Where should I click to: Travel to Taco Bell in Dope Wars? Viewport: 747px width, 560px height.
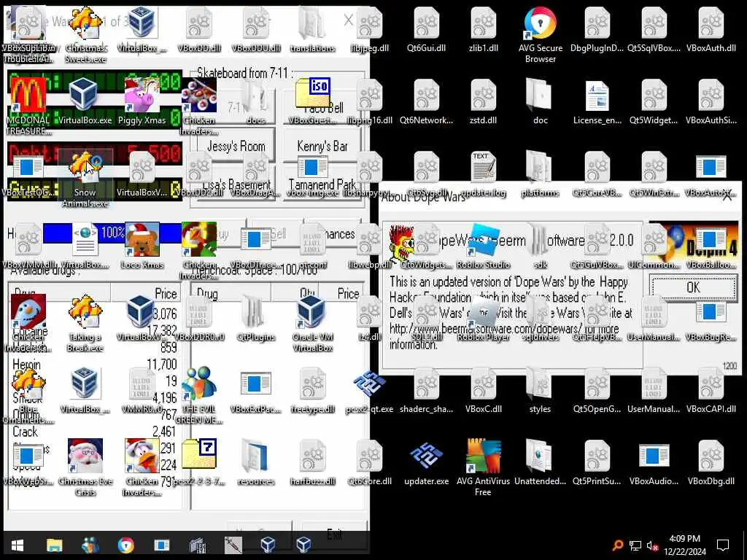coord(322,108)
